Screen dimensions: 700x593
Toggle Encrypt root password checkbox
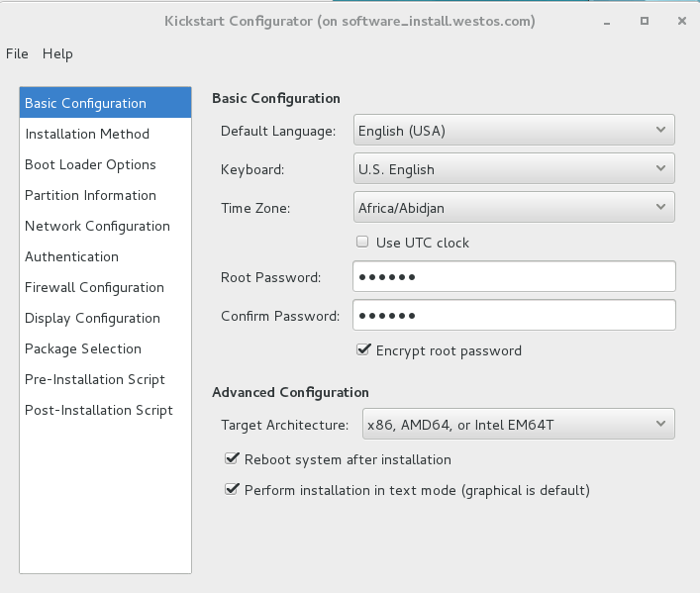tap(363, 349)
